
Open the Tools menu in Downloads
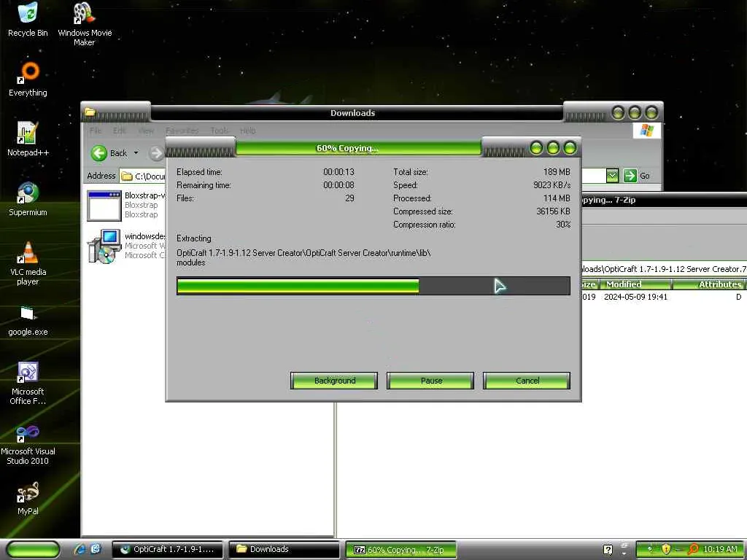point(219,131)
